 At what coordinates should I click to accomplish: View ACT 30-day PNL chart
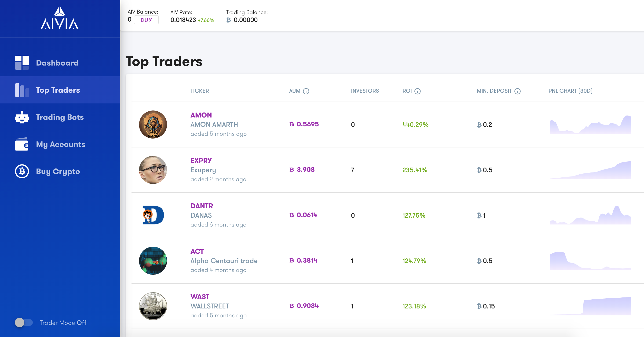pyautogui.click(x=590, y=261)
